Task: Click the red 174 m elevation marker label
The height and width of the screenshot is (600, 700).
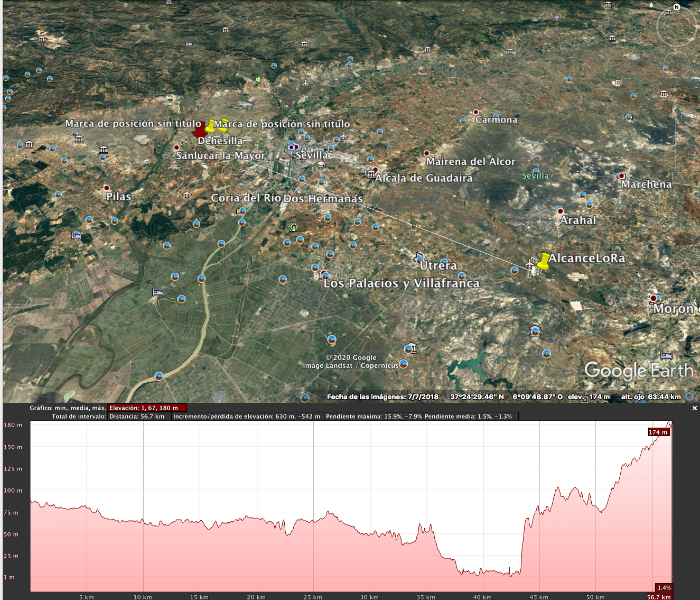Action: click(x=658, y=432)
